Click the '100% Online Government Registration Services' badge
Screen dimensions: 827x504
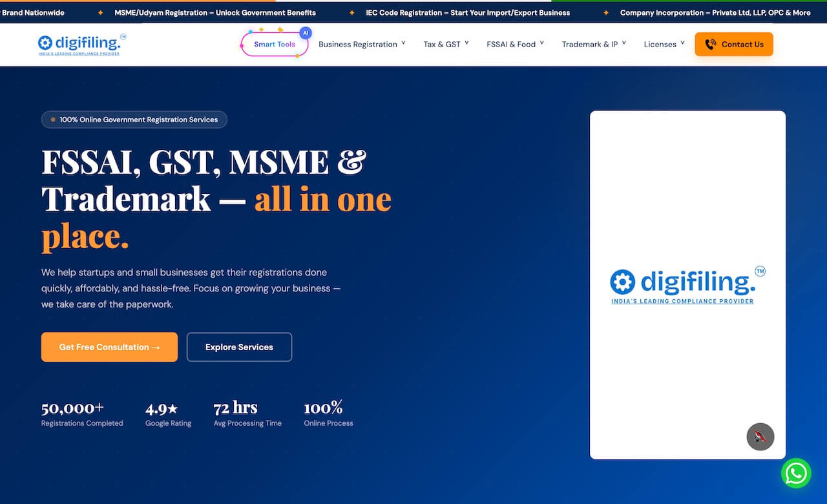[134, 120]
